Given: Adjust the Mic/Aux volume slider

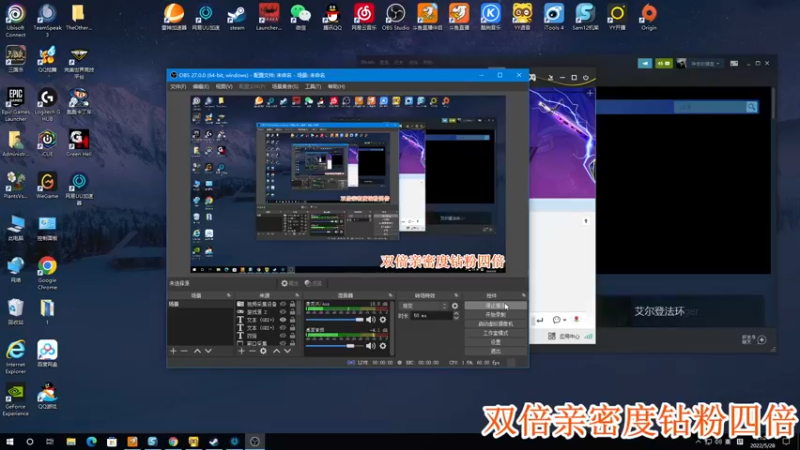Looking at the screenshot, I should [334, 320].
